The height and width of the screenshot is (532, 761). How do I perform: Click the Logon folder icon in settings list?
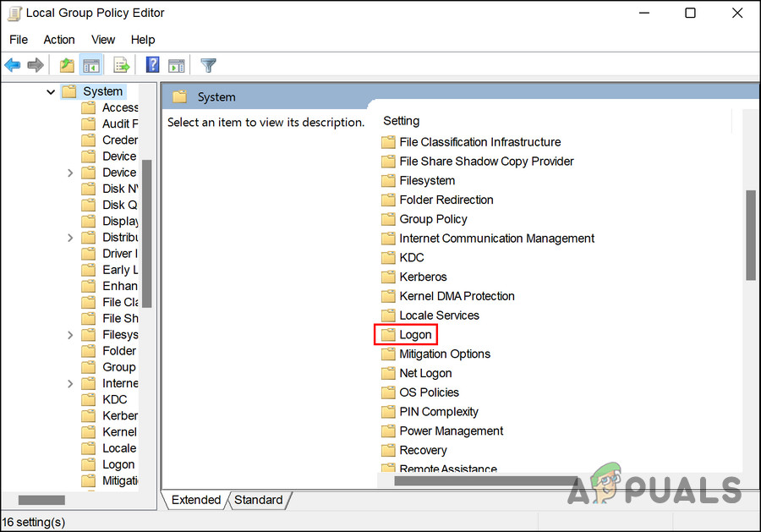point(388,335)
